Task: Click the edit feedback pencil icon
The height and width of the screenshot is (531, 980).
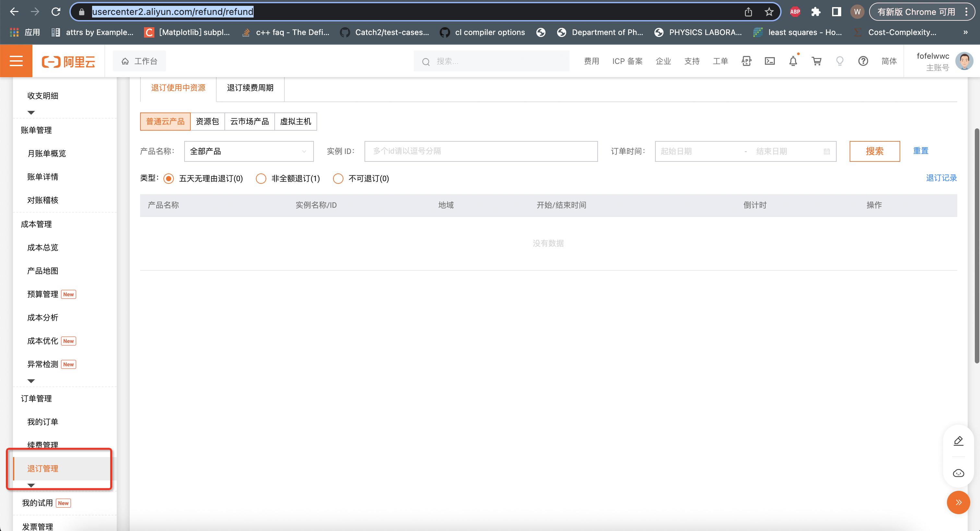Action: [x=958, y=441]
